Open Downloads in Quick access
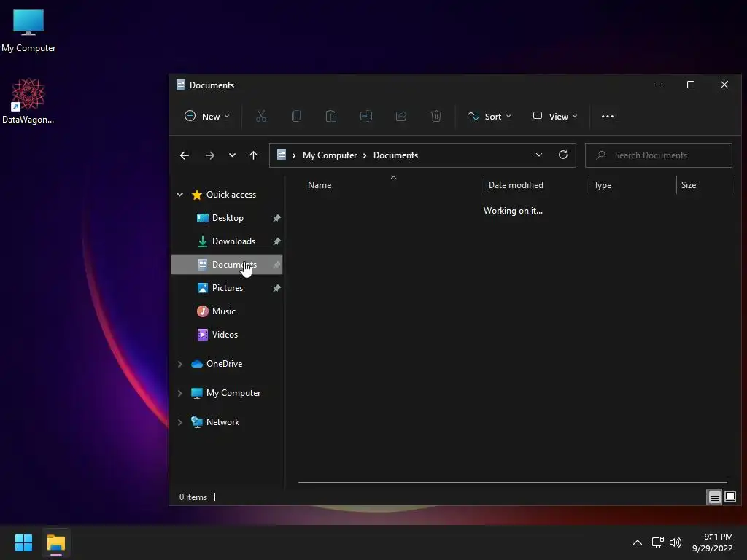This screenshot has height=560, width=747. [x=233, y=241]
